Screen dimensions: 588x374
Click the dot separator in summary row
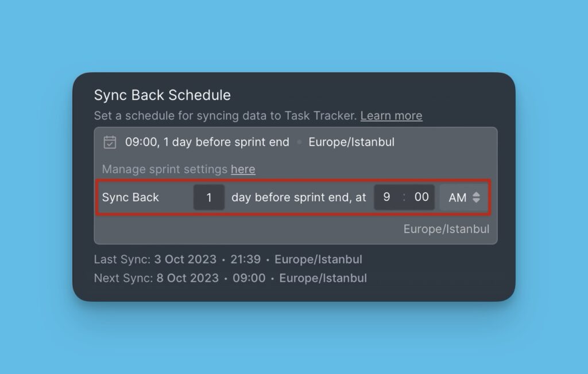tap(299, 143)
